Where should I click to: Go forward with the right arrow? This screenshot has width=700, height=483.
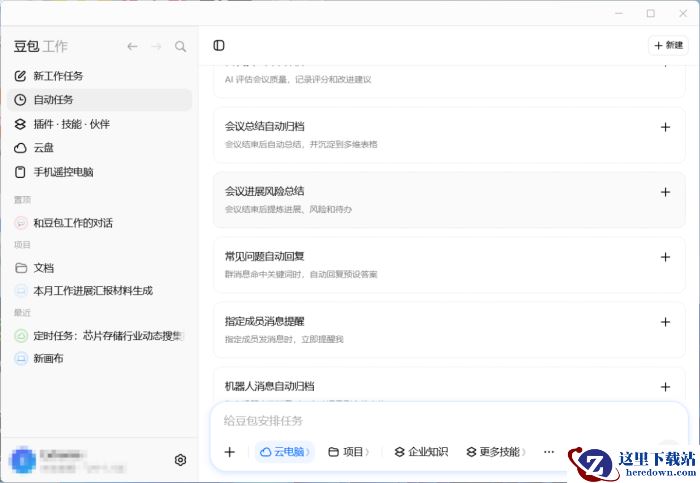point(156,46)
